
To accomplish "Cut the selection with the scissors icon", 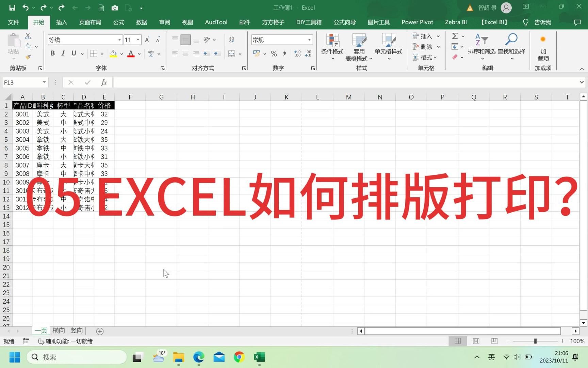I will point(28,36).
